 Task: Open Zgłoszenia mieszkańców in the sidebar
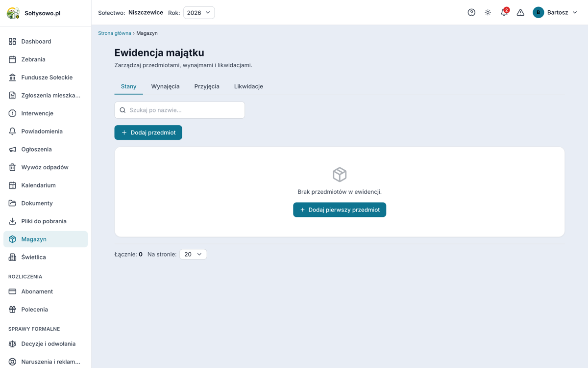point(46,95)
